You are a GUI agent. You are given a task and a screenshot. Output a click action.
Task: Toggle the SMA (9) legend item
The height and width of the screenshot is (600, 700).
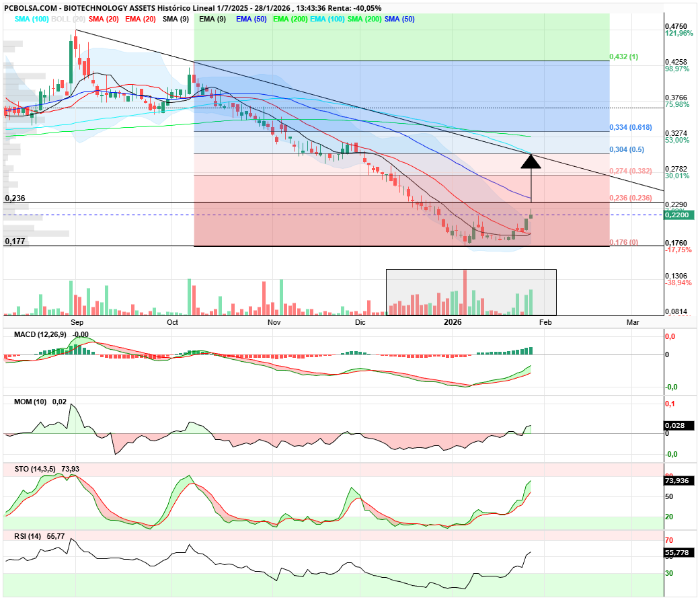(x=175, y=19)
